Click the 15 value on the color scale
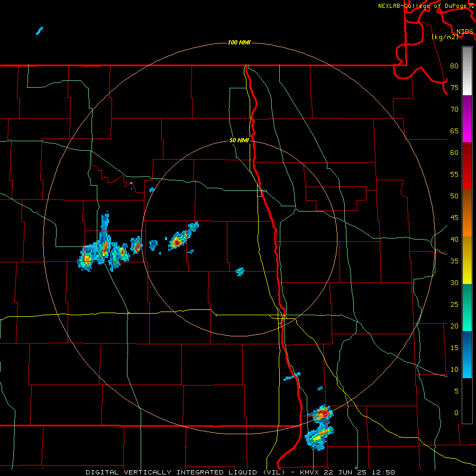 (454, 347)
